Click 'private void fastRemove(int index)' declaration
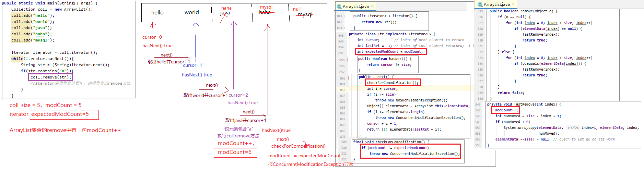 coord(524,104)
